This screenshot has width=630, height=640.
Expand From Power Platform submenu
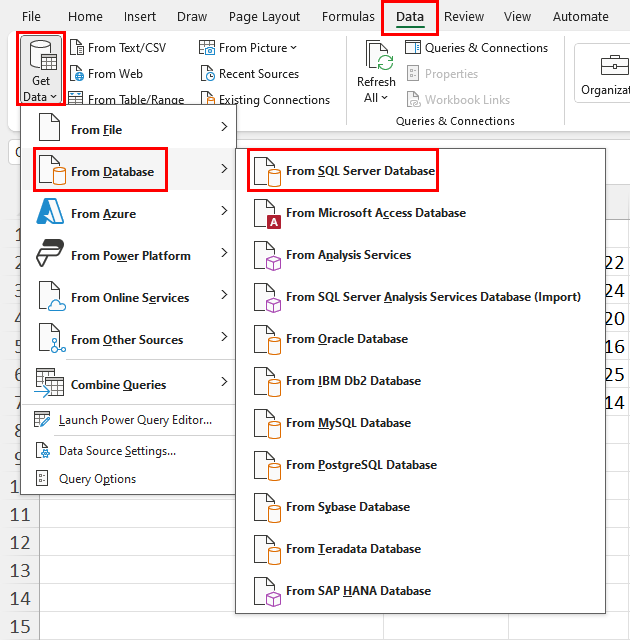129,254
